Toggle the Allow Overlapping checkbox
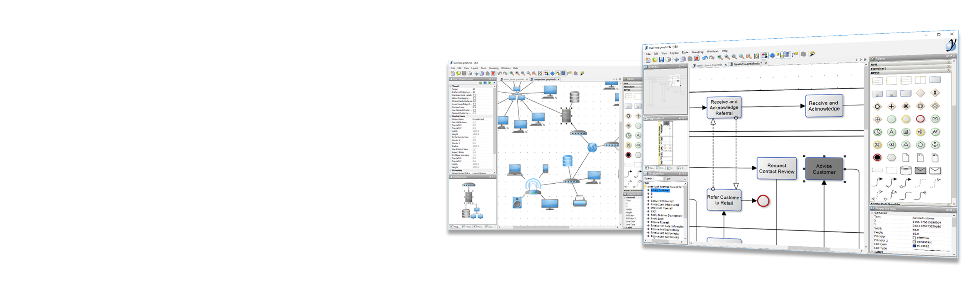 475,98
